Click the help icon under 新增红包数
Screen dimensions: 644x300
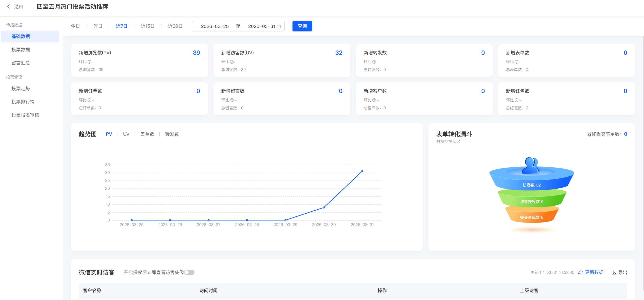click(x=516, y=100)
